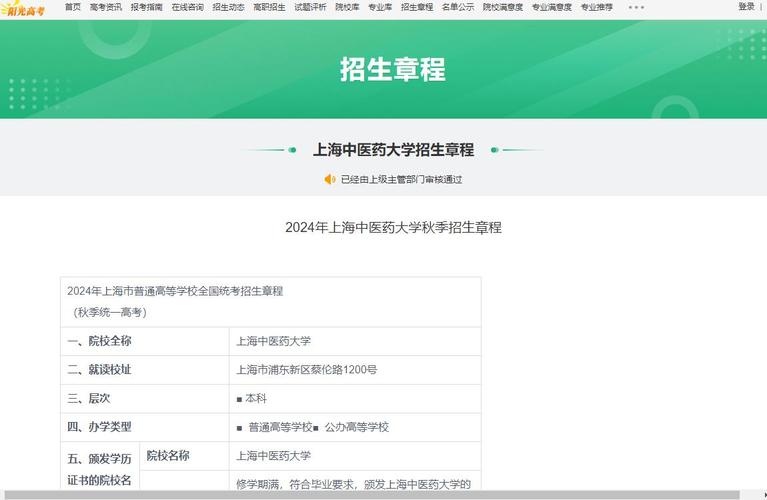Click the 2024年上海市普通高等学校全国统考招生章程 table header
The height and width of the screenshot is (500, 767).
pos(175,291)
